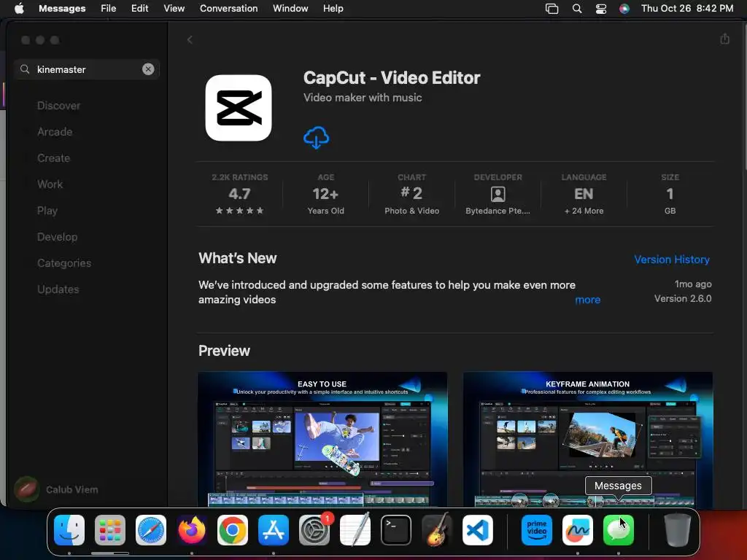
Task: Click the 4.7 ratings stars
Action: pos(239,211)
